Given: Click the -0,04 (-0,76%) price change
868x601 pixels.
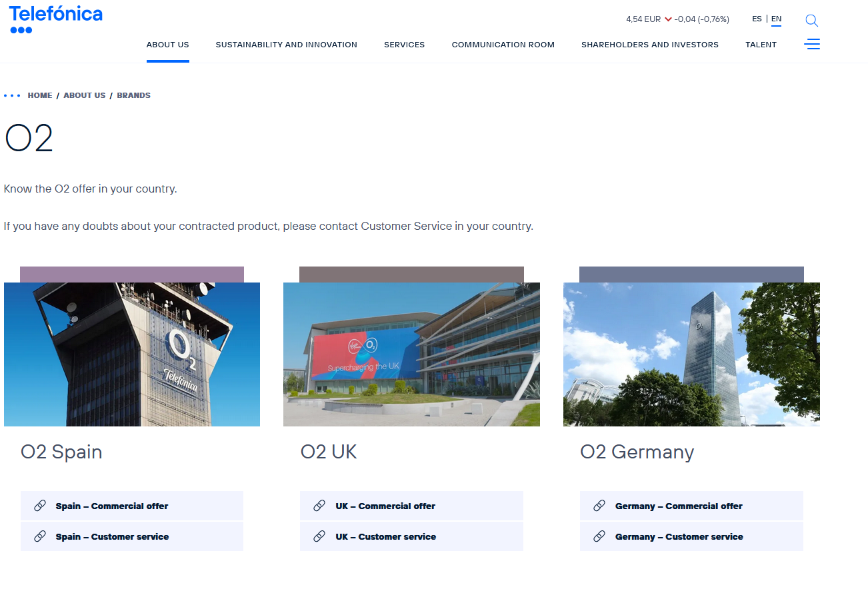Looking at the screenshot, I should (702, 19).
